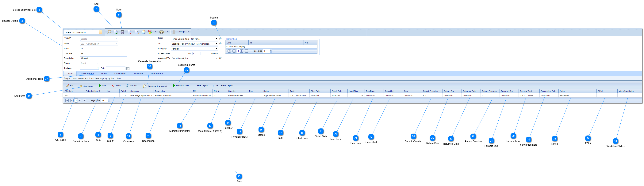The image size is (644, 186).
Task: Click the Add Items button
Action: click(x=86, y=86)
